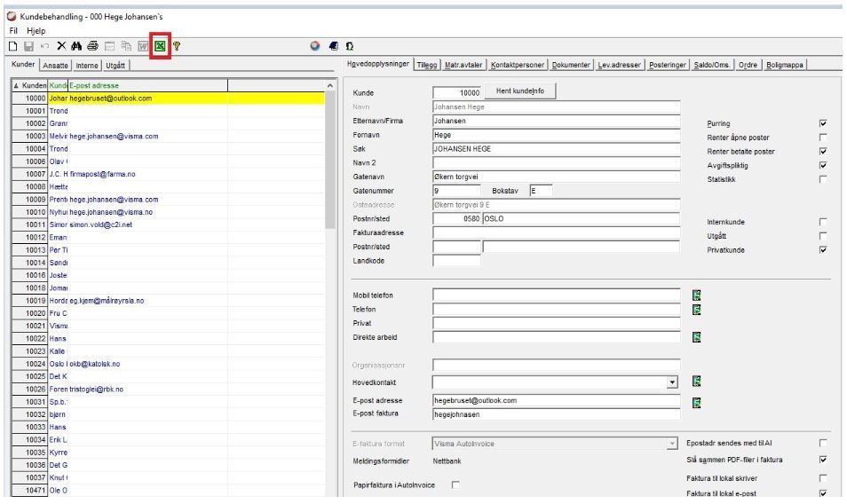Open the Fil menu
The image size is (847, 504).
tap(13, 31)
